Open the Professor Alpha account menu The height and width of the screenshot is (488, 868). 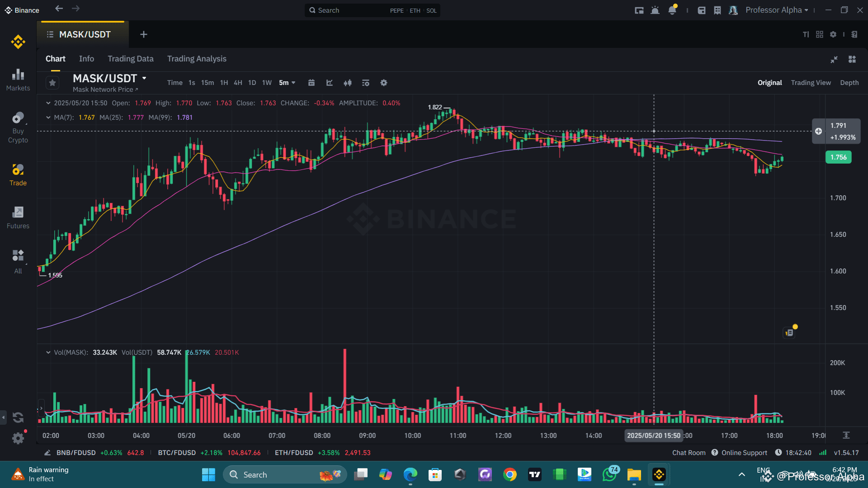click(777, 10)
